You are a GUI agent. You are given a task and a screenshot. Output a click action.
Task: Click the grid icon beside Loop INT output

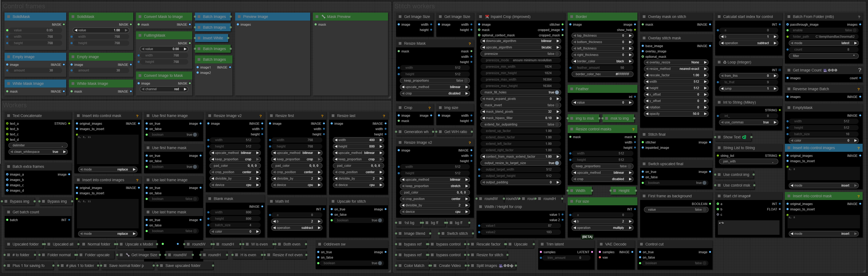[x=780, y=70]
